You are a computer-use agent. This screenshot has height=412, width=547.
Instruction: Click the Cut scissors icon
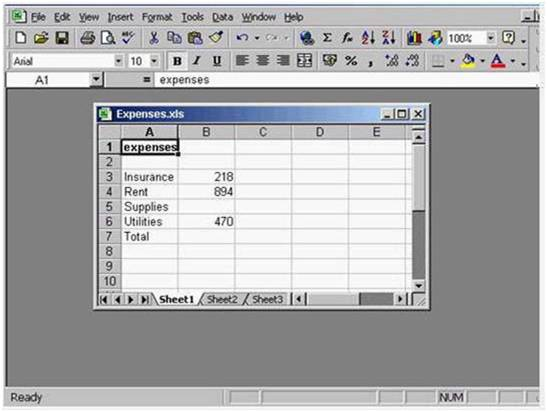click(x=154, y=38)
